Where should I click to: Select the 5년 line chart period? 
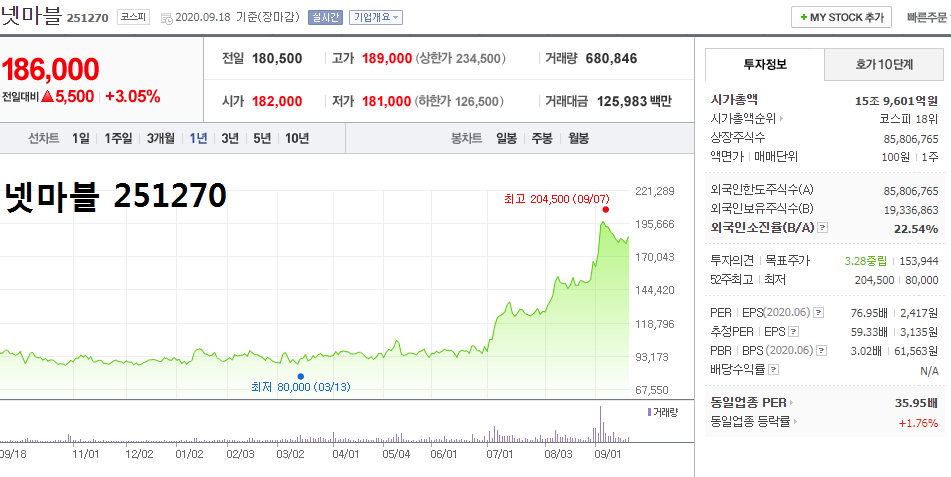(x=262, y=138)
